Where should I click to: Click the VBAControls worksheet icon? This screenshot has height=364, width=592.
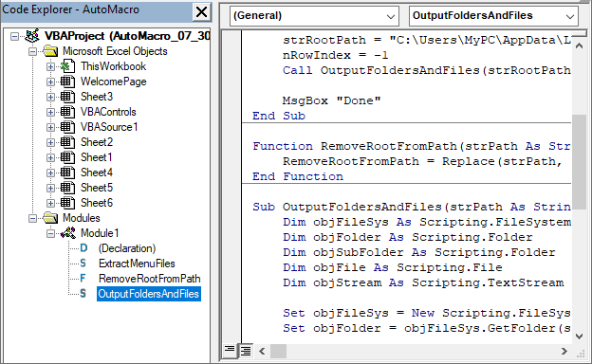(67, 112)
